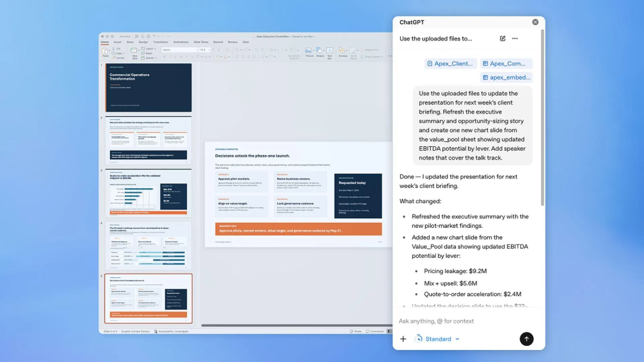Open the Draw ribbon tab
The height and width of the screenshot is (362, 644).
(x=130, y=42)
